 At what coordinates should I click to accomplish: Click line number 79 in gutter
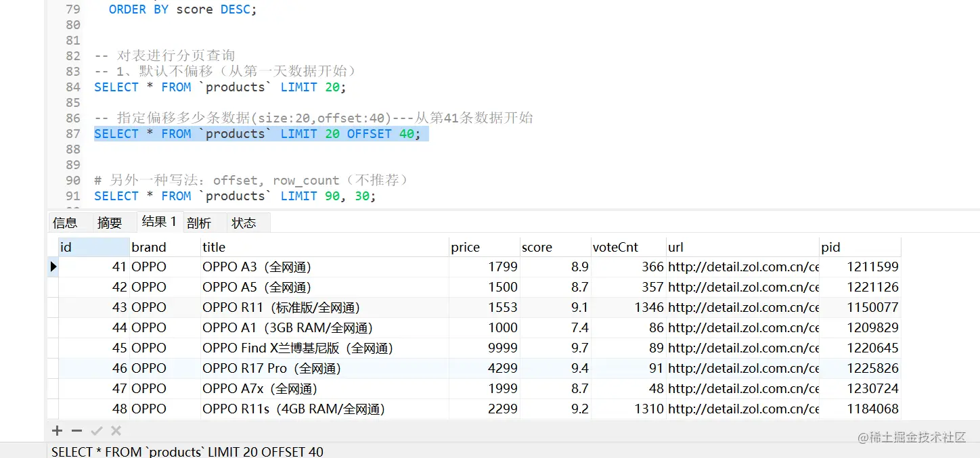click(x=73, y=9)
